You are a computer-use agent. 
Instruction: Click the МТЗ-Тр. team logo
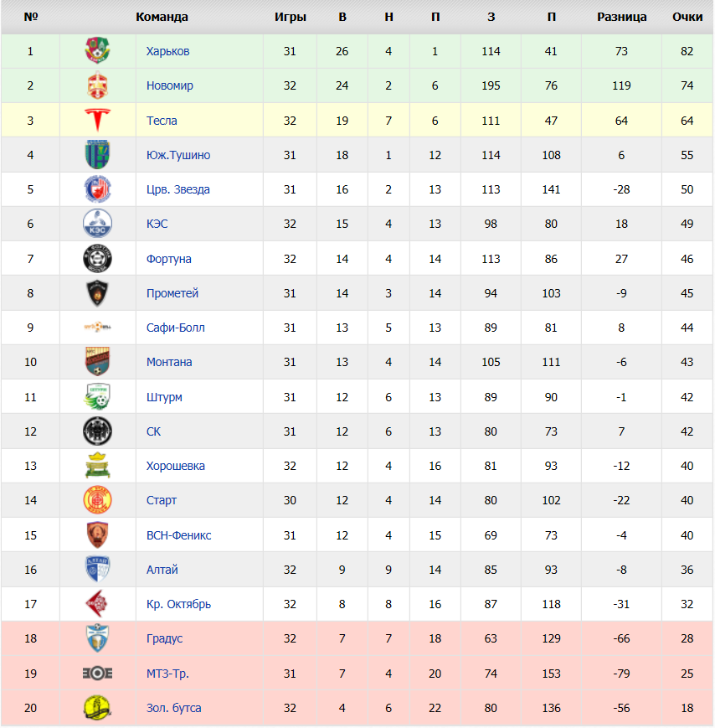[x=97, y=673]
